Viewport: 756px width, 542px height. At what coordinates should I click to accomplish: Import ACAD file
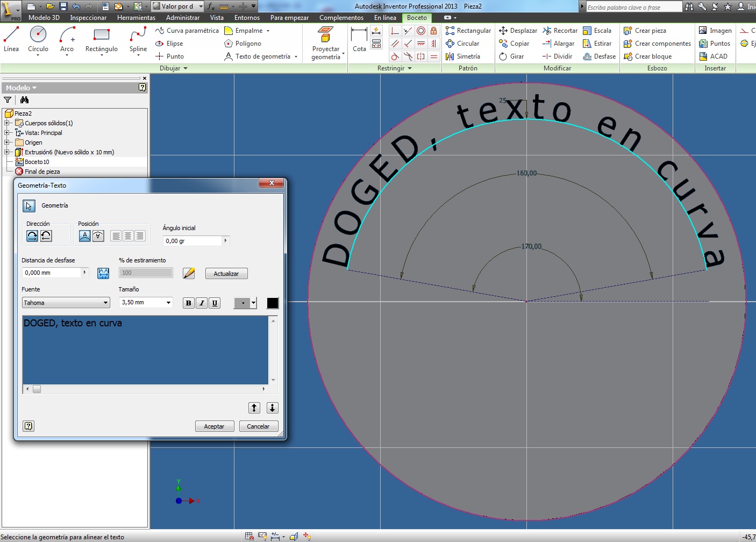point(714,56)
